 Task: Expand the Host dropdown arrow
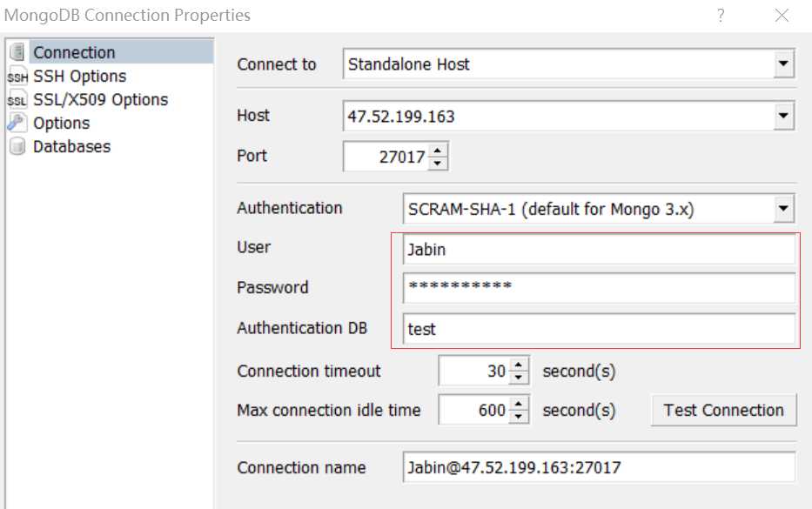tap(783, 116)
